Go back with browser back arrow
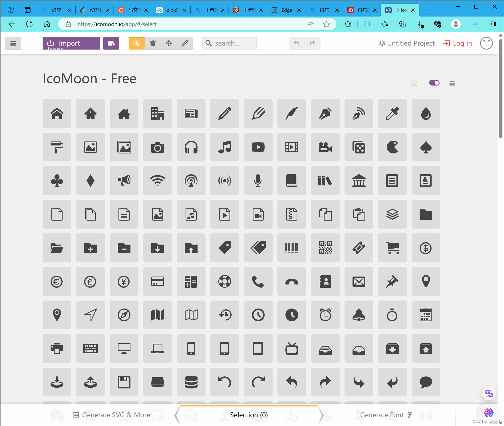 12,24
